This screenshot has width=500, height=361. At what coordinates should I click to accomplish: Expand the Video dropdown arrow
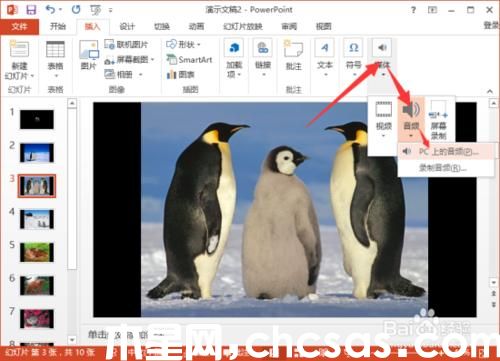point(383,136)
